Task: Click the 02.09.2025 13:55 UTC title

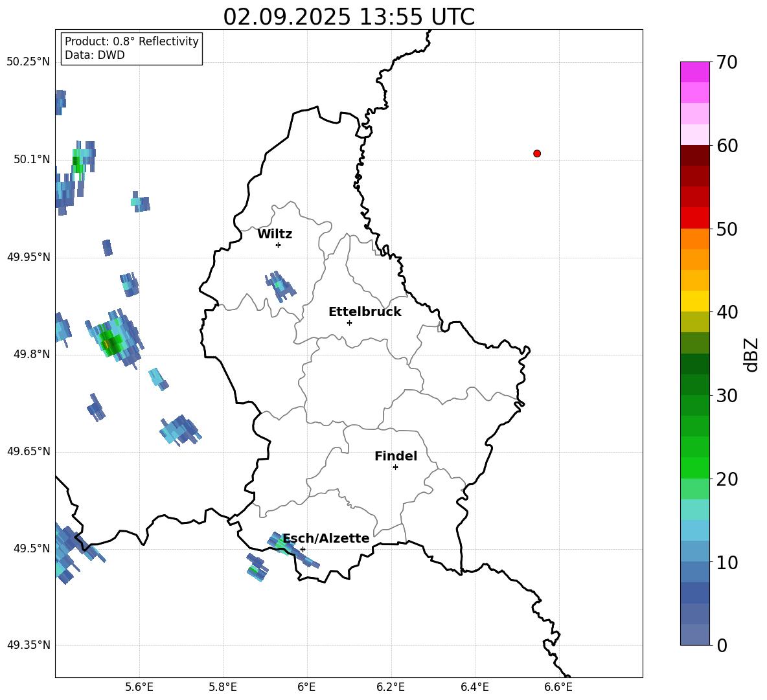Action: [x=349, y=17]
